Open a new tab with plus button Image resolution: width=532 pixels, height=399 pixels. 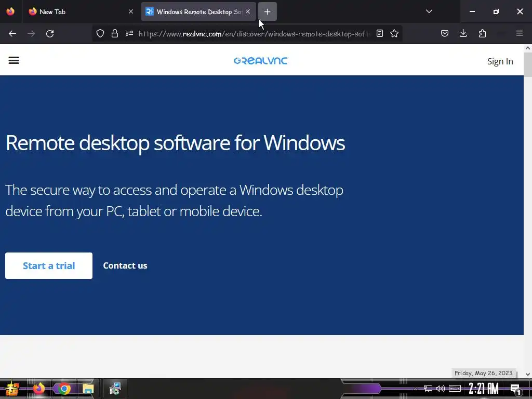coord(268,11)
